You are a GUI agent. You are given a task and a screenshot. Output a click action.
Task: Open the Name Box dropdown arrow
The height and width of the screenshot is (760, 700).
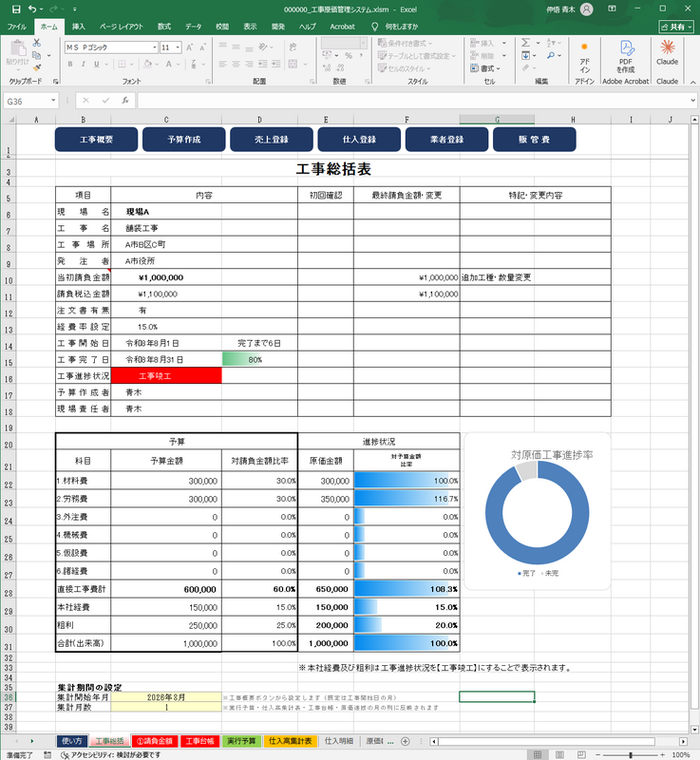click(x=53, y=101)
